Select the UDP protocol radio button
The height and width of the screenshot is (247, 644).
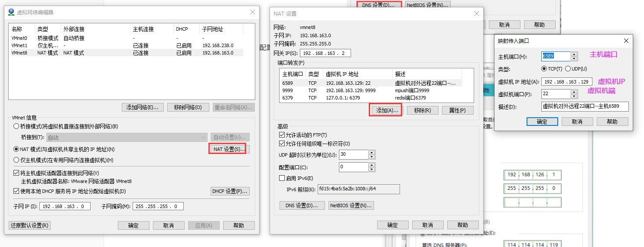pyautogui.click(x=568, y=69)
